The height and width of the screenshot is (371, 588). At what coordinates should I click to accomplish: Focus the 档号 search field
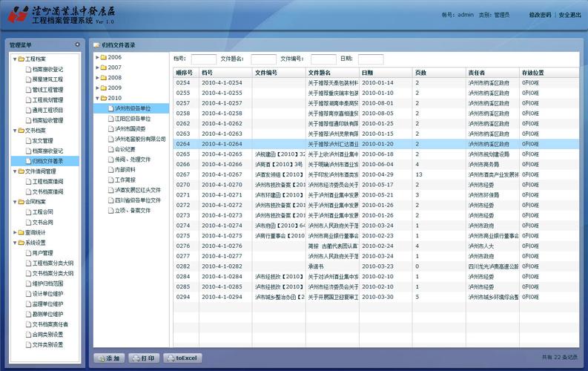click(x=204, y=59)
